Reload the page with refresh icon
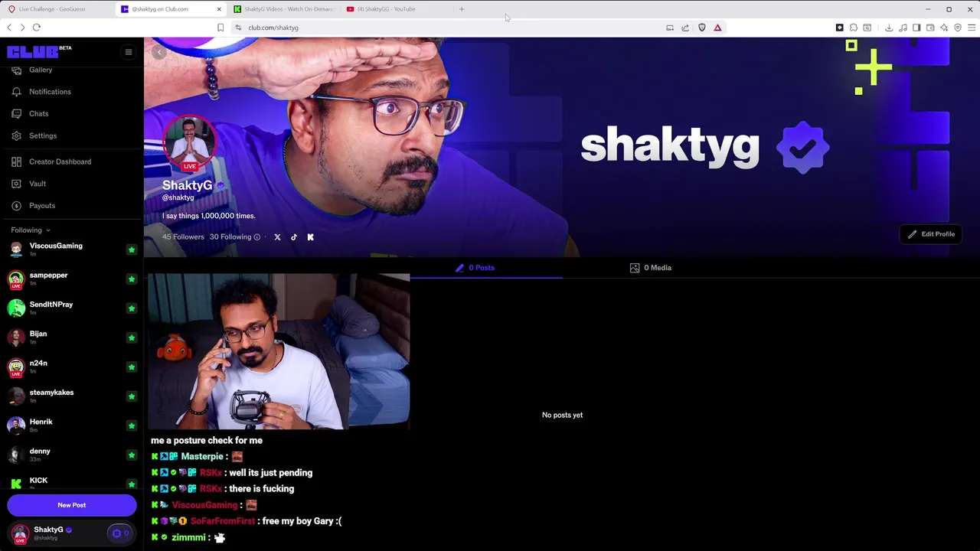The height and width of the screenshot is (551, 980). 36,28
